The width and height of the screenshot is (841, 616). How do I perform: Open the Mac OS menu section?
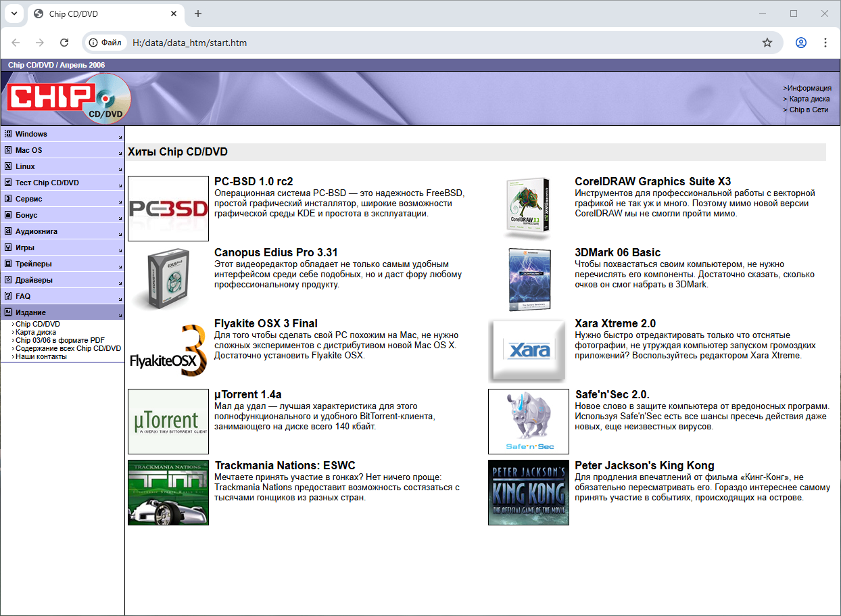tap(63, 150)
